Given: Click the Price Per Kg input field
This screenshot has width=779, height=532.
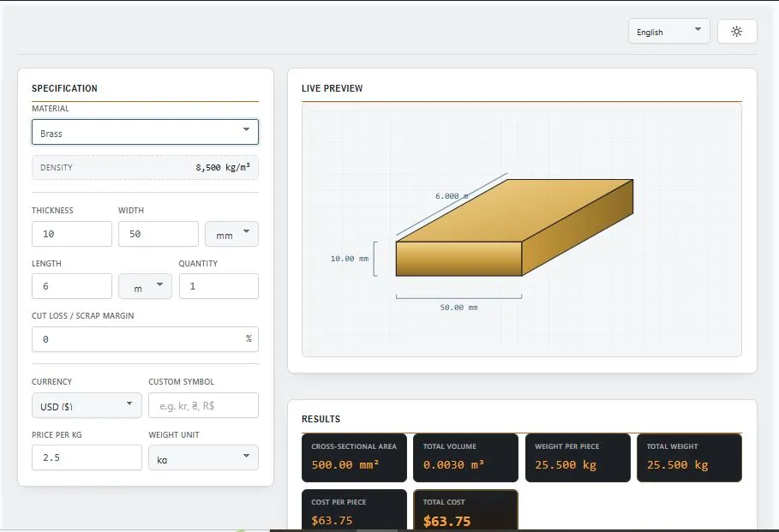Looking at the screenshot, I should click(x=87, y=457).
